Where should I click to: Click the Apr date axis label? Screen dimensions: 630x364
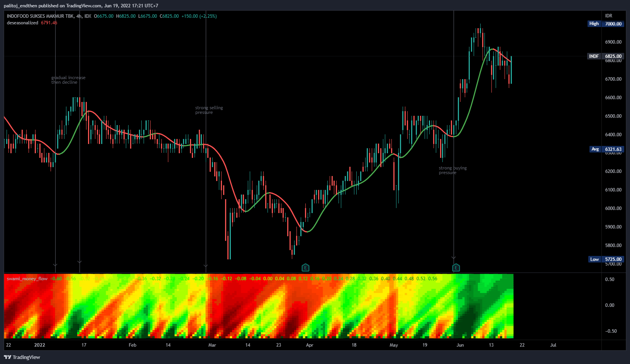(x=309, y=345)
